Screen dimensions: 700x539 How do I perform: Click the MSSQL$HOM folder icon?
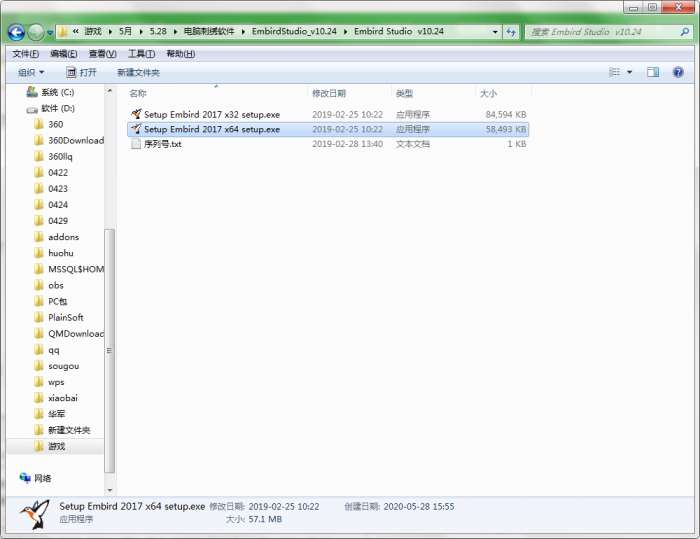[x=39, y=269]
